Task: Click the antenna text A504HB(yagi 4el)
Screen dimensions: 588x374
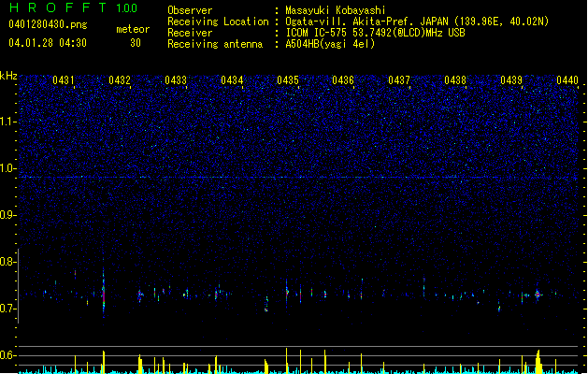Action: point(330,44)
